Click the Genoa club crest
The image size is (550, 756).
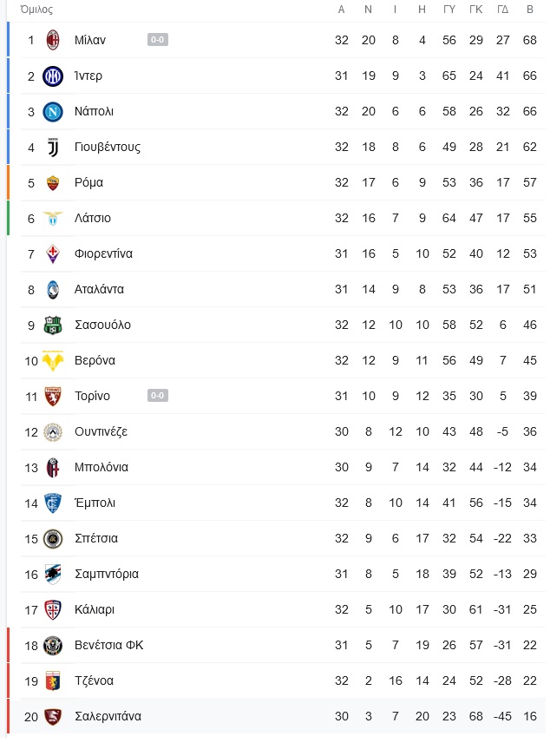click(53, 681)
